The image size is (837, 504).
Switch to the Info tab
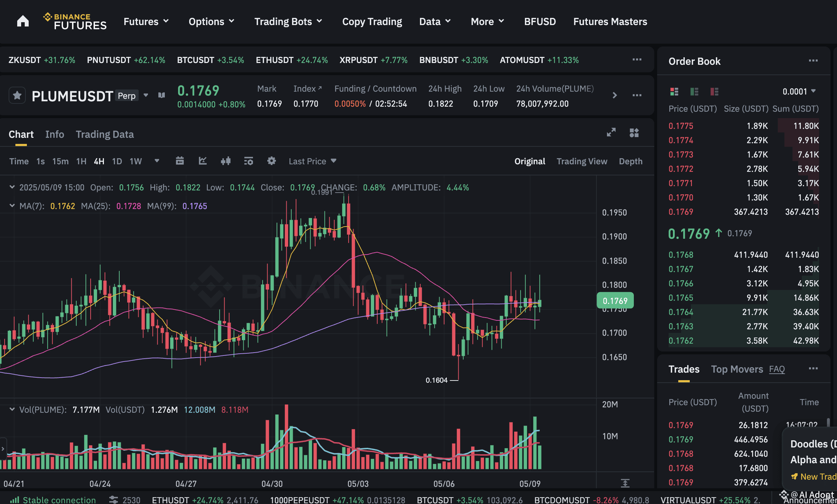click(55, 134)
